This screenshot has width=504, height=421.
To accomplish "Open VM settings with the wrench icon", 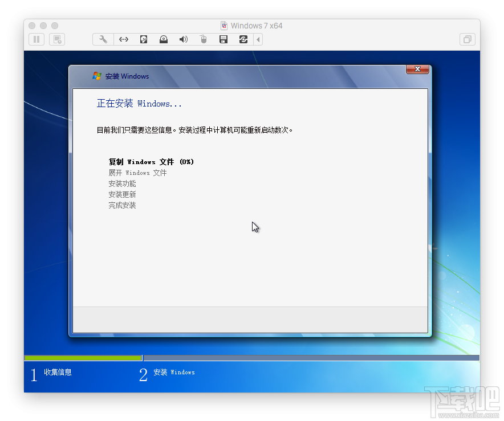I will point(103,39).
